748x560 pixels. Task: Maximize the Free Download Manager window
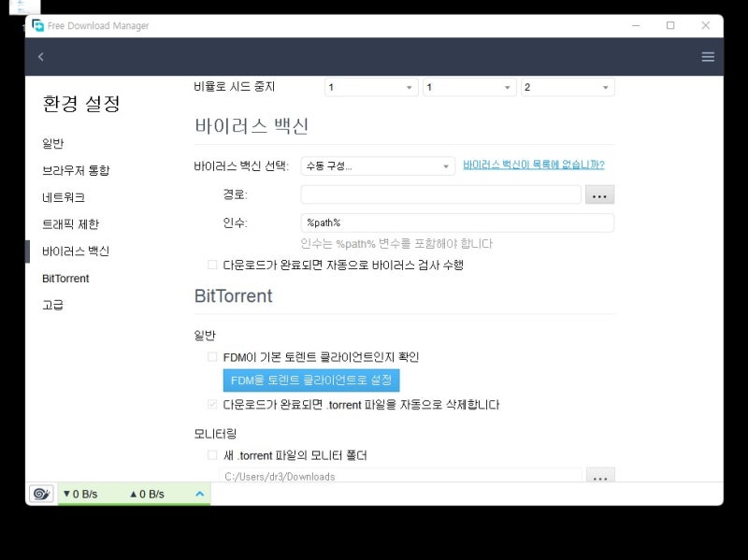point(670,25)
